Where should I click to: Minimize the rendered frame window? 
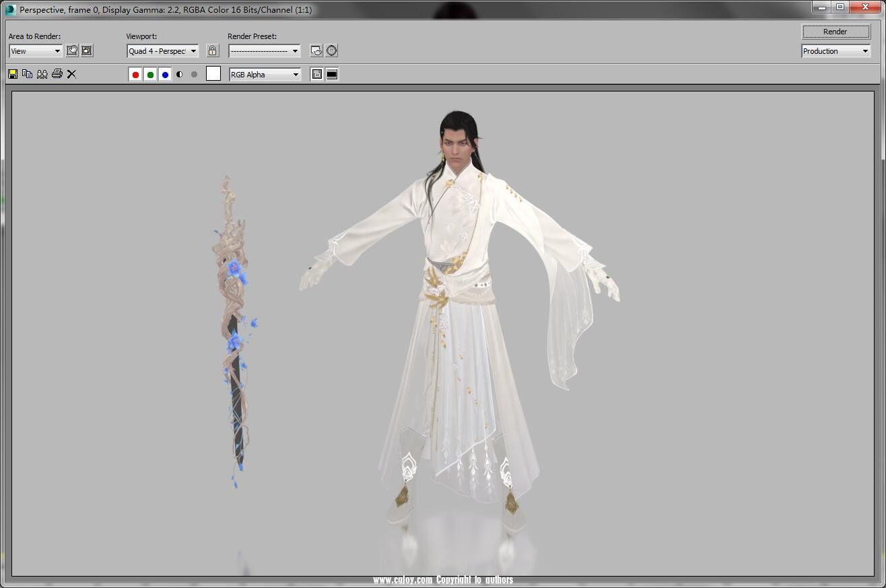821,7
